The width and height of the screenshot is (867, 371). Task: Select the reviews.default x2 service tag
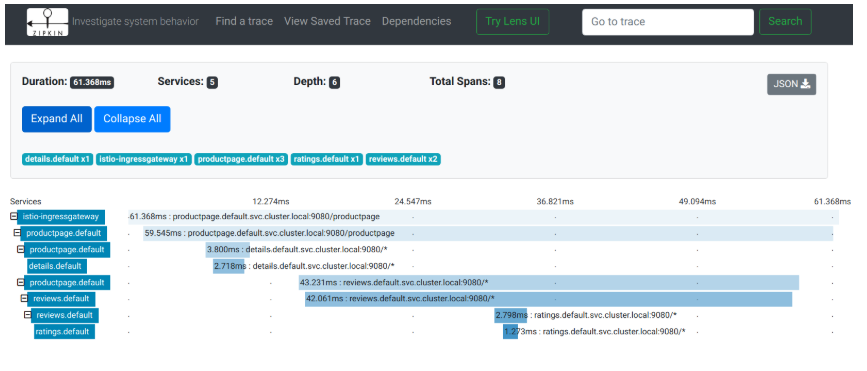[x=403, y=159]
